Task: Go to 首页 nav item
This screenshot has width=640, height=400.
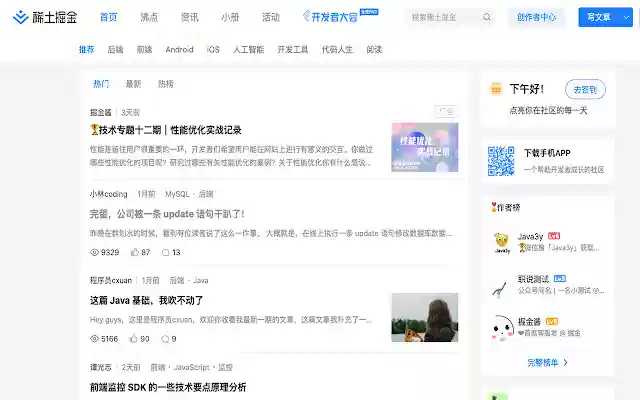Action: coord(109,17)
